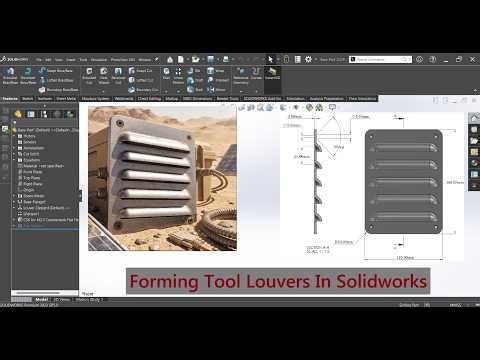Select the Top Plane tree item
Viewport: 480px width, 360px height.
pos(29,178)
